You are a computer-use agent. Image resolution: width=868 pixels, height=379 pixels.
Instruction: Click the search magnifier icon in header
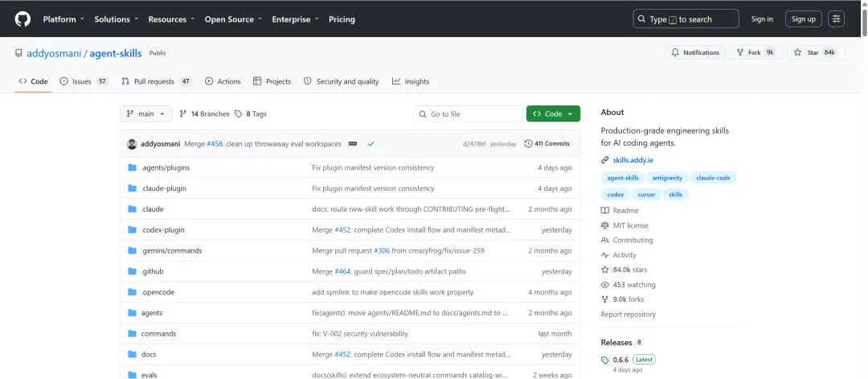(x=641, y=19)
